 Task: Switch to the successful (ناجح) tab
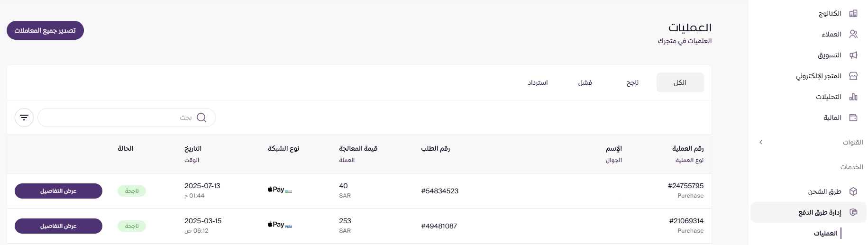632,83
